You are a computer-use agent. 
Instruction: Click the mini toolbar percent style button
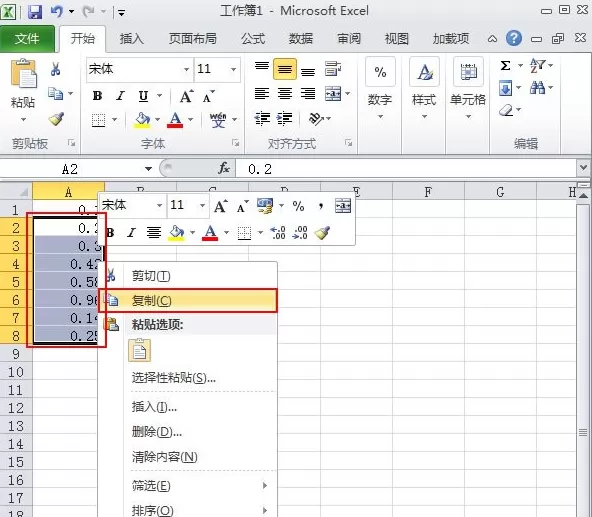point(298,206)
